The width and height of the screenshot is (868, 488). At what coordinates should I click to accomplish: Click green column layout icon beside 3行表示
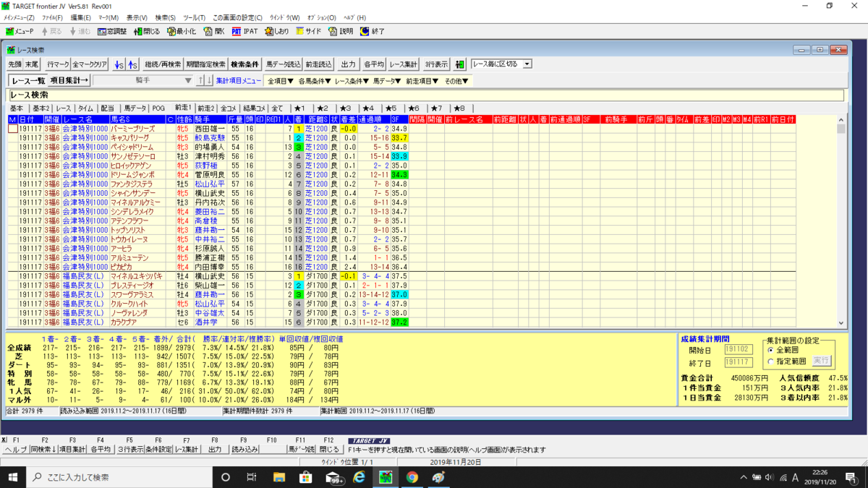coord(460,64)
